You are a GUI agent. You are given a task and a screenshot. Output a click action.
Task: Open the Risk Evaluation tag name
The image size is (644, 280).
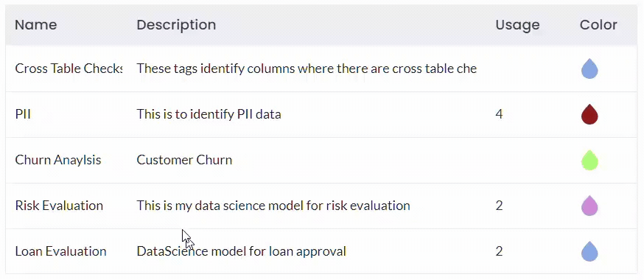[59, 206]
